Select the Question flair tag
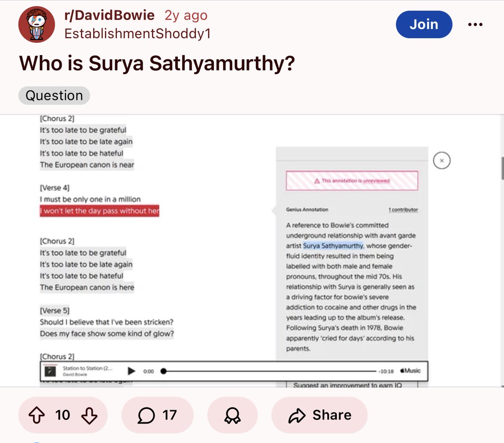 click(x=54, y=95)
